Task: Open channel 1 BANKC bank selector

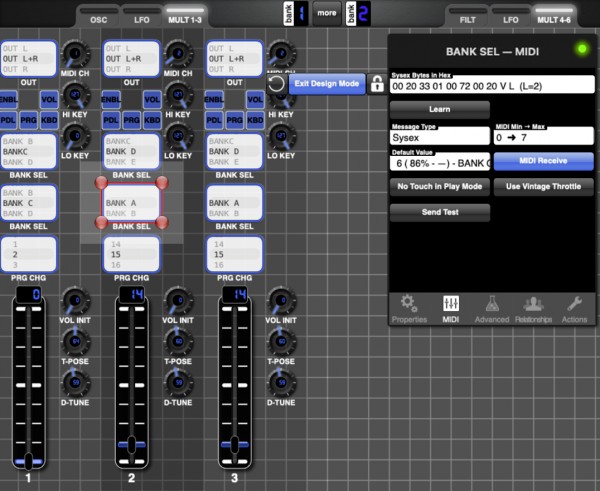Action: pos(28,152)
